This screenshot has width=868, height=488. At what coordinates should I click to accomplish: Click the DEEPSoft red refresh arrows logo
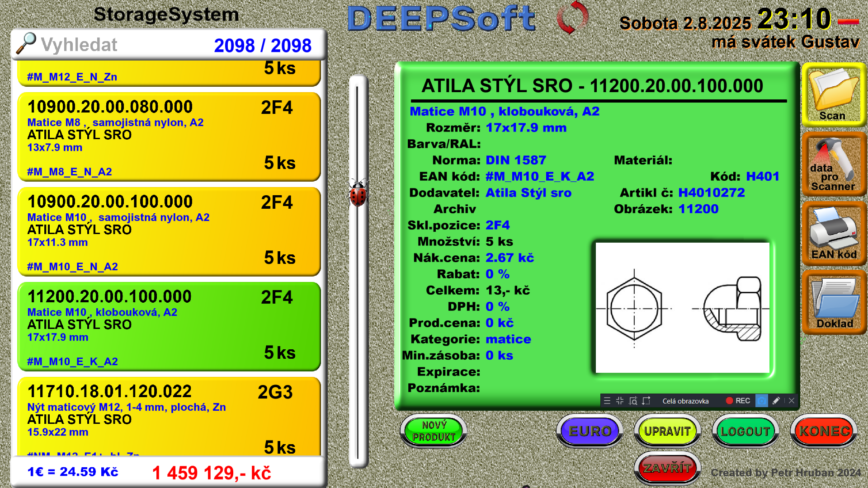(x=572, y=18)
